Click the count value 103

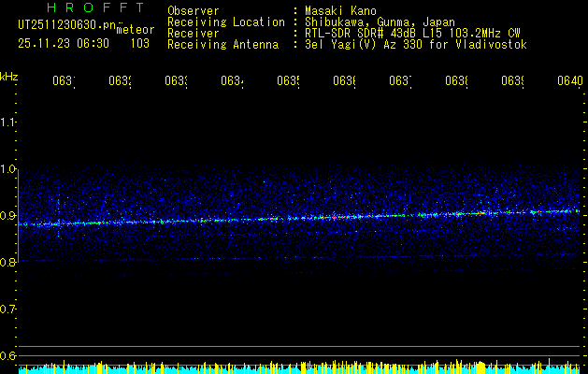click(x=140, y=44)
